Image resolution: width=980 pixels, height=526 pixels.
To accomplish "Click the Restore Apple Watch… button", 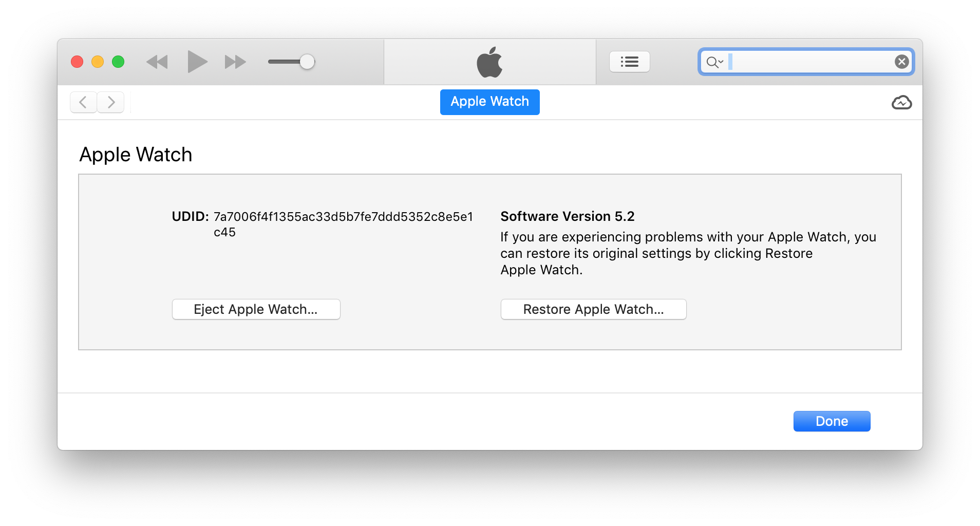I will coord(593,309).
